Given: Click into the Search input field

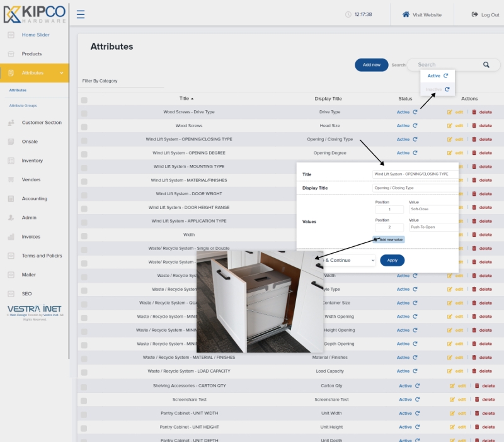Looking at the screenshot, I should pos(444,65).
